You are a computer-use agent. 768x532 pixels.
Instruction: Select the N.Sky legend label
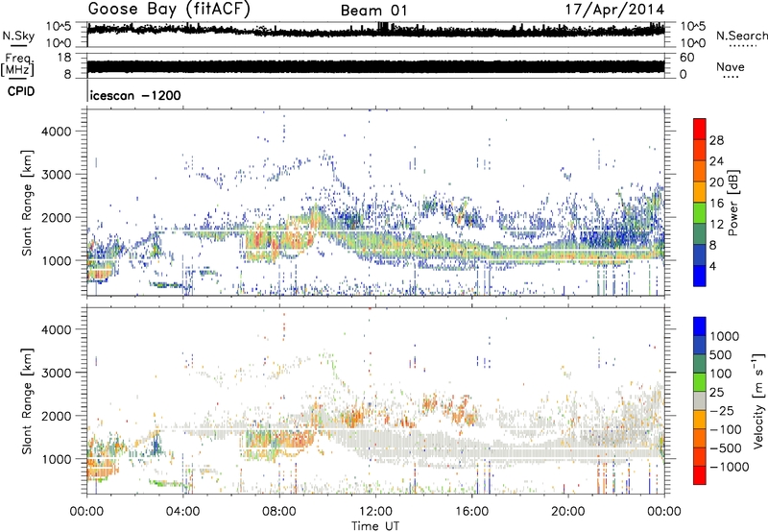pos(18,36)
